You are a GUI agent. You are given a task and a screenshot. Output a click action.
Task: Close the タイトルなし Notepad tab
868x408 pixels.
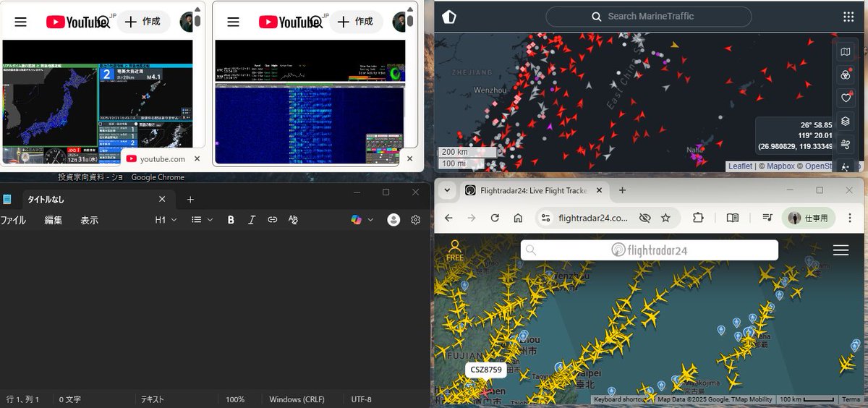coord(162,199)
